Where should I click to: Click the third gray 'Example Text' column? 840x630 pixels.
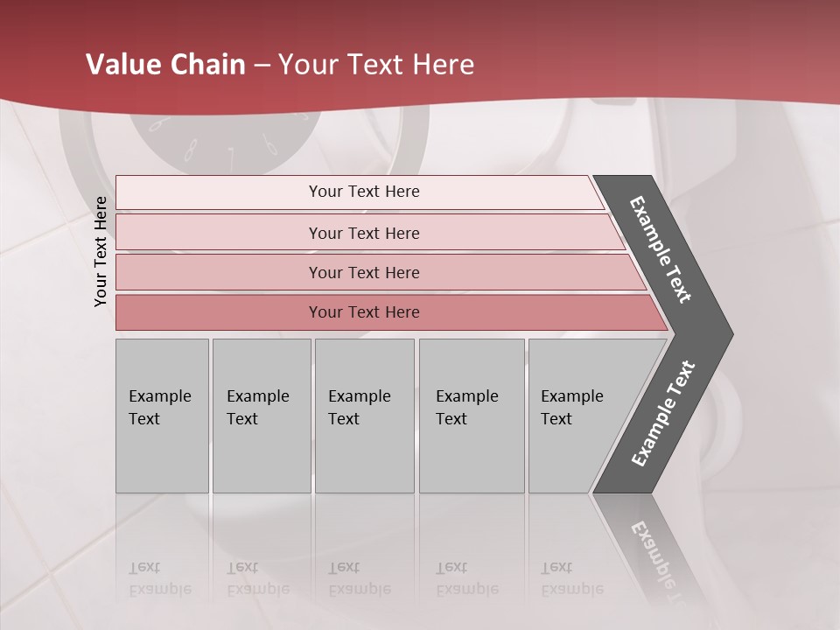365,416
